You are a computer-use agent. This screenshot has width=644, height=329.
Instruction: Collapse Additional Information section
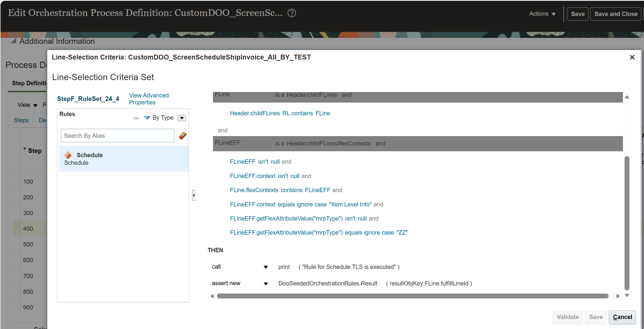[14, 41]
